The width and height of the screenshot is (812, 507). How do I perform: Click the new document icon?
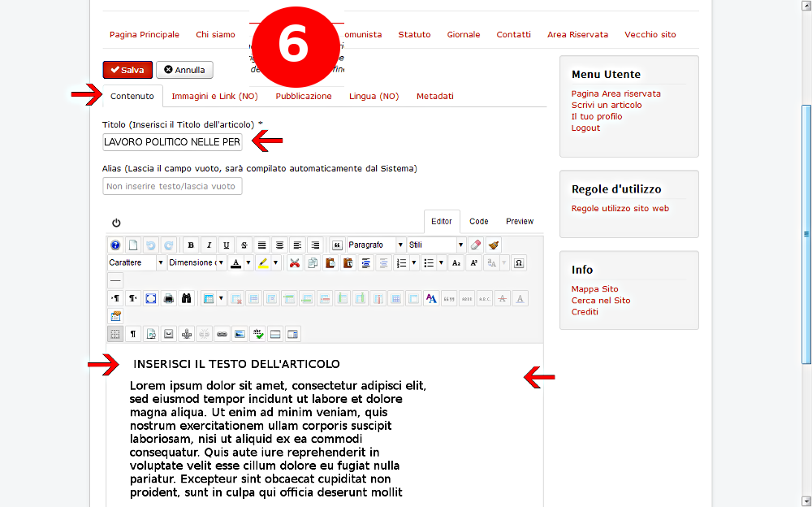click(x=133, y=245)
